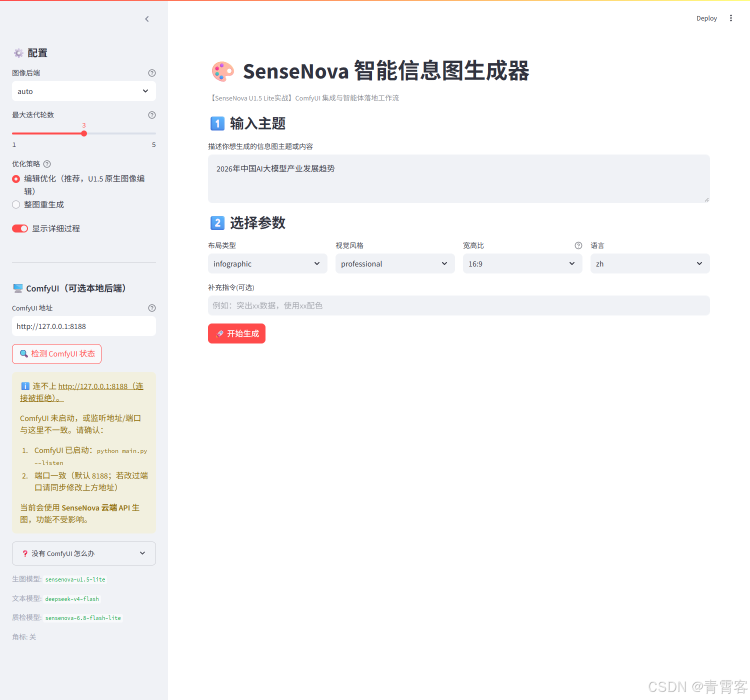Open the three-dot main menu
Viewport: 750px width, 700px height.
coord(731,18)
